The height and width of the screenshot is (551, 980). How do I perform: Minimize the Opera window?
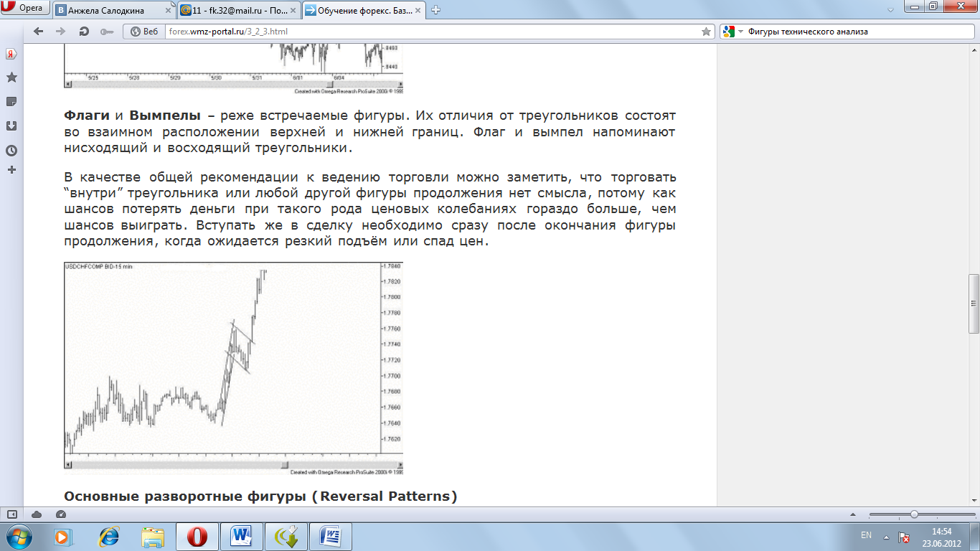pos(913,6)
